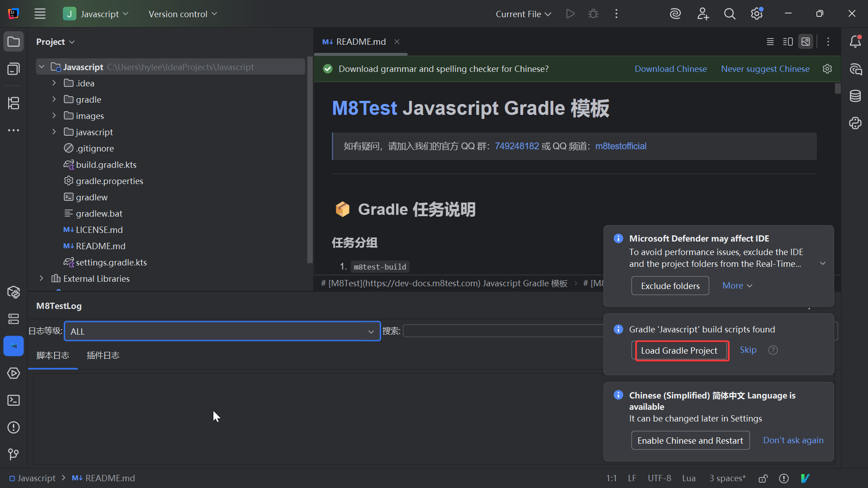The image size is (868, 488).
Task: Open the Database tool window
Action: click(x=855, y=96)
